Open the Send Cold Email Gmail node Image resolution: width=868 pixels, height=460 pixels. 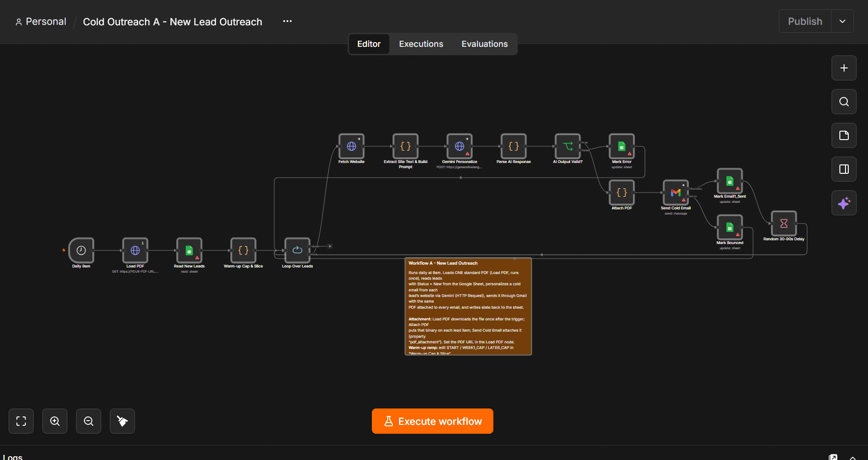(x=676, y=193)
